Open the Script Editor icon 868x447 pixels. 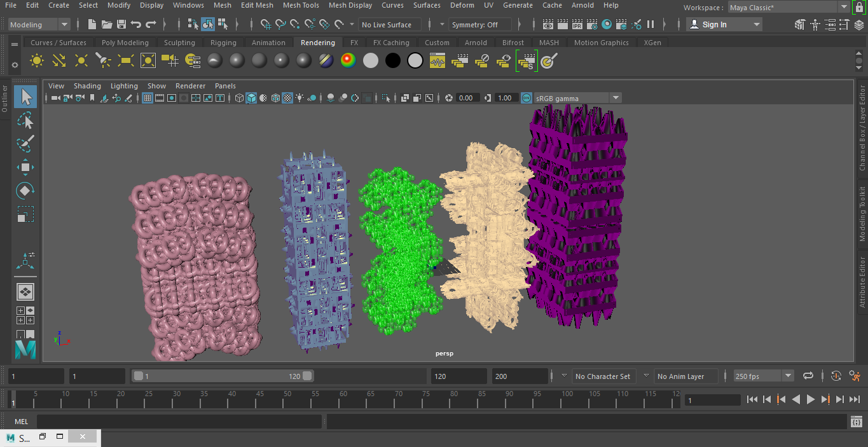point(857,422)
